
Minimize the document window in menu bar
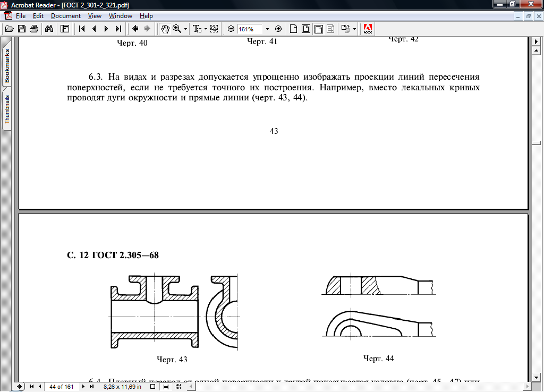pos(517,16)
